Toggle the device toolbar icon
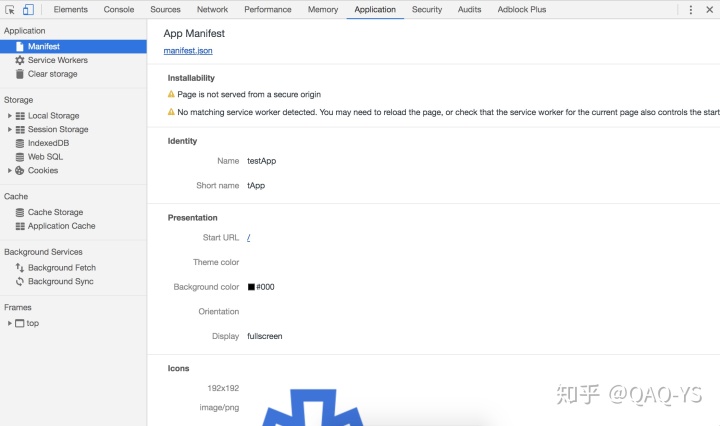The height and width of the screenshot is (426, 720). click(x=28, y=9)
